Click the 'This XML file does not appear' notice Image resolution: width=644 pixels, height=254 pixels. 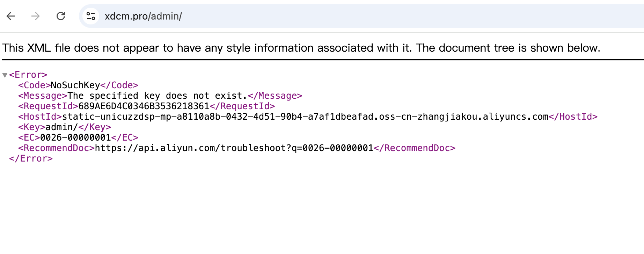(x=301, y=48)
